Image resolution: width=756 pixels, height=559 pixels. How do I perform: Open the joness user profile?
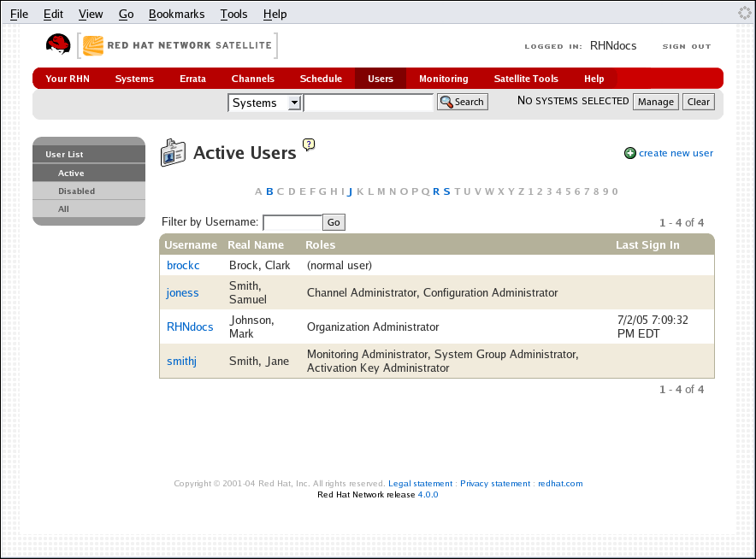tap(182, 293)
